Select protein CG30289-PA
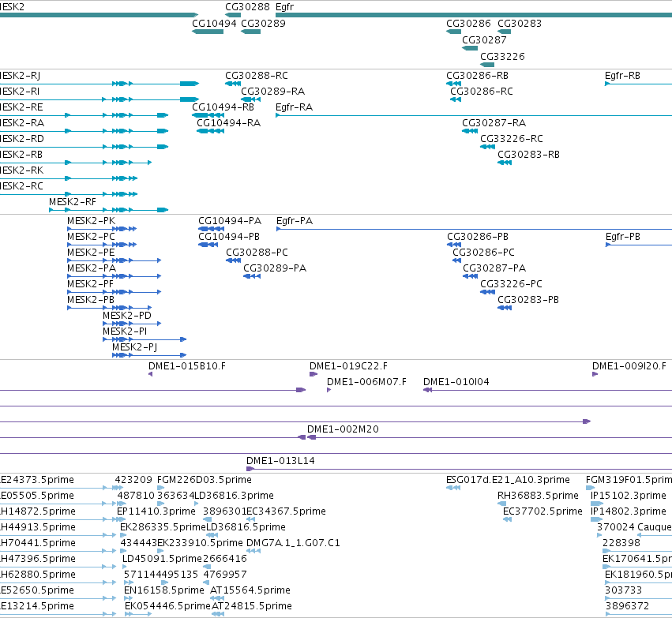Viewport: 672px width, 618px height. coord(275,268)
